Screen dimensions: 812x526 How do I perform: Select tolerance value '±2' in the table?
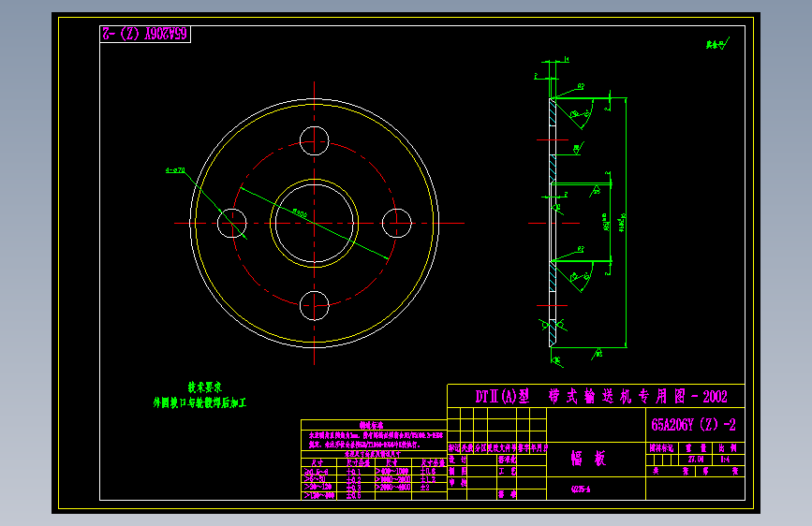(424, 488)
